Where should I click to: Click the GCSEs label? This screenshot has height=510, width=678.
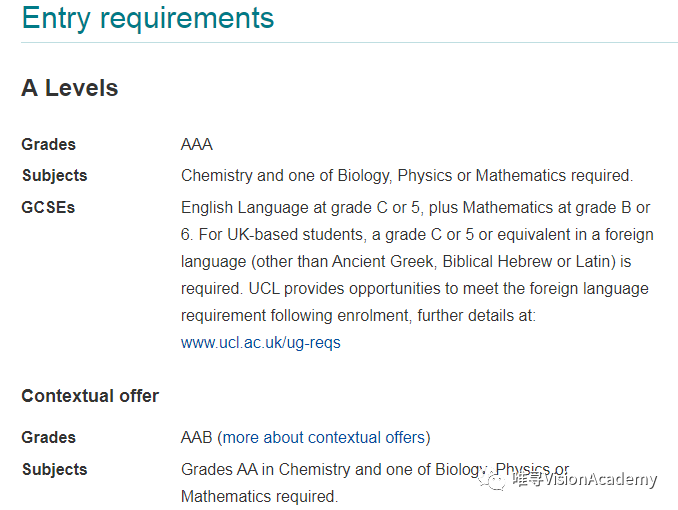[48, 208]
